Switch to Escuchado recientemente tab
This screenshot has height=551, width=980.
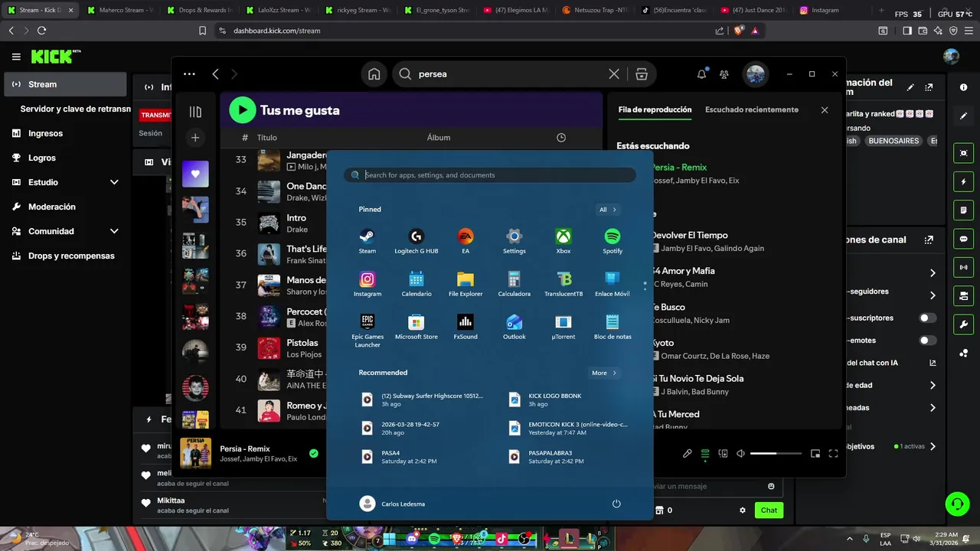point(752,109)
